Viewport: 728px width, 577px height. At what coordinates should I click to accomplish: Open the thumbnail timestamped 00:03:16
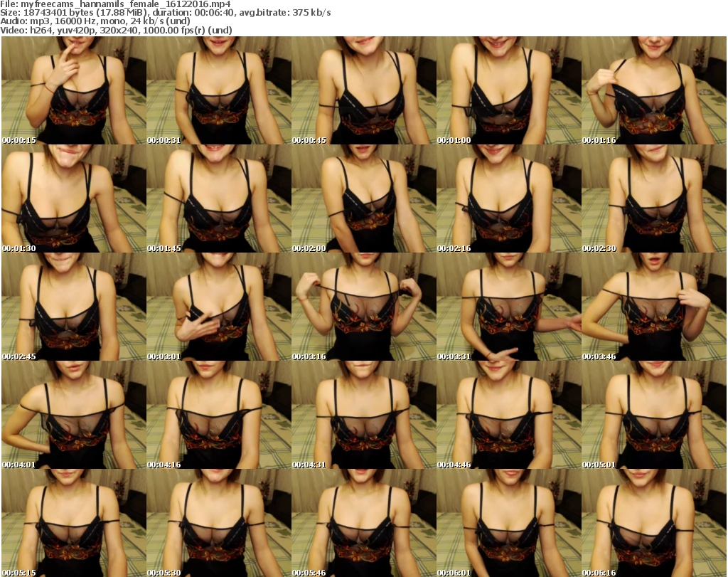click(x=363, y=307)
